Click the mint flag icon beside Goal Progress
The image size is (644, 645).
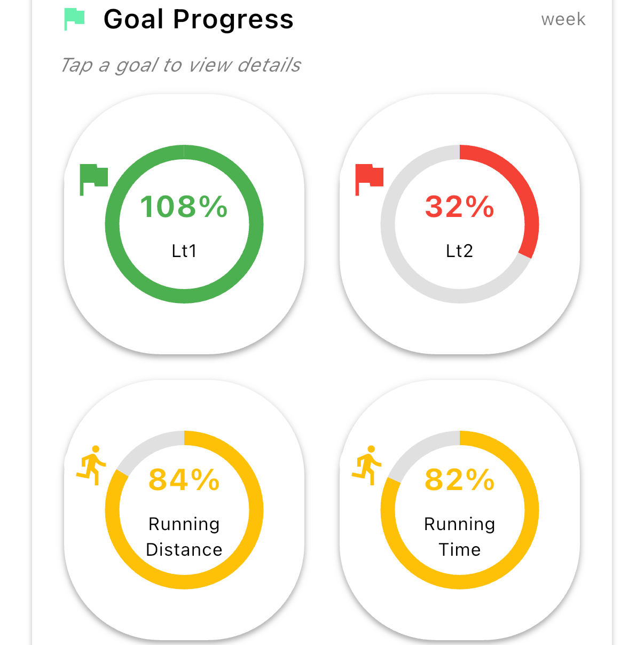74,19
